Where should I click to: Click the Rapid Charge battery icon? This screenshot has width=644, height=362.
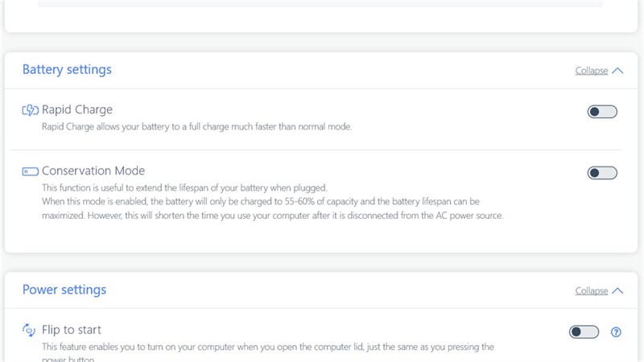tap(30, 110)
